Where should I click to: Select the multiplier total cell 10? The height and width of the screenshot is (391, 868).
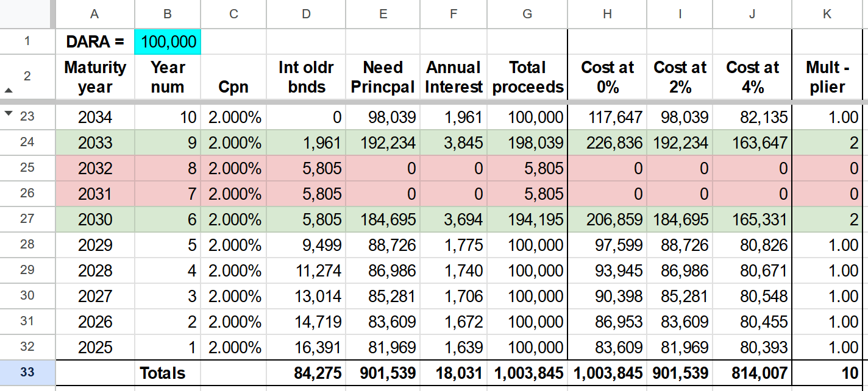click(827, 373)
